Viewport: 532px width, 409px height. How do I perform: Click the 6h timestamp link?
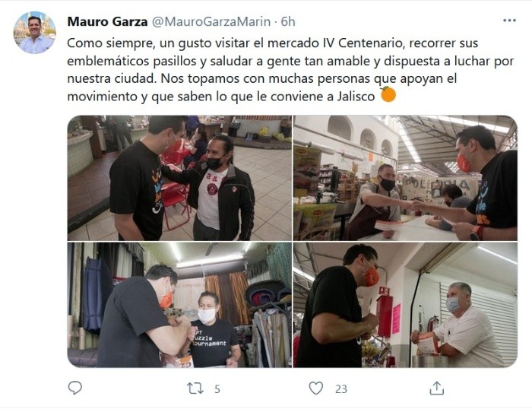288,22
